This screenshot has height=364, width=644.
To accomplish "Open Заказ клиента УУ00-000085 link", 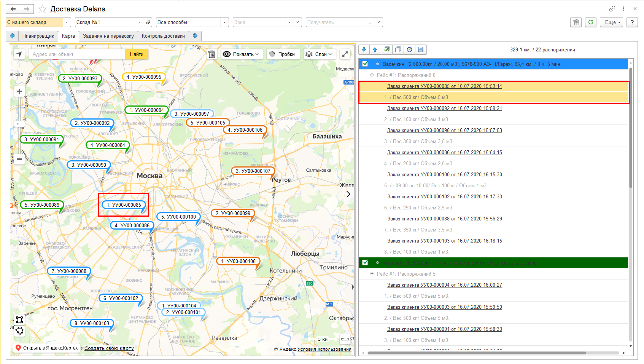I will click(444, 86).
